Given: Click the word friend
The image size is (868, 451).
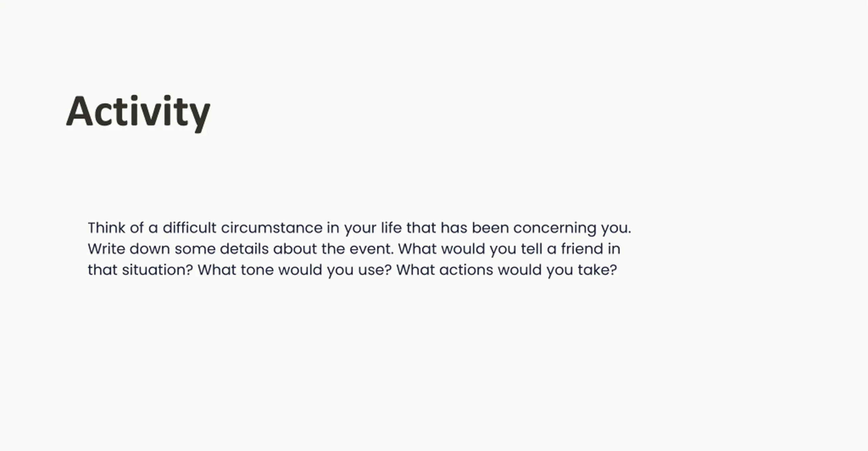Looking at the screenshot, I should coord(582,249).
